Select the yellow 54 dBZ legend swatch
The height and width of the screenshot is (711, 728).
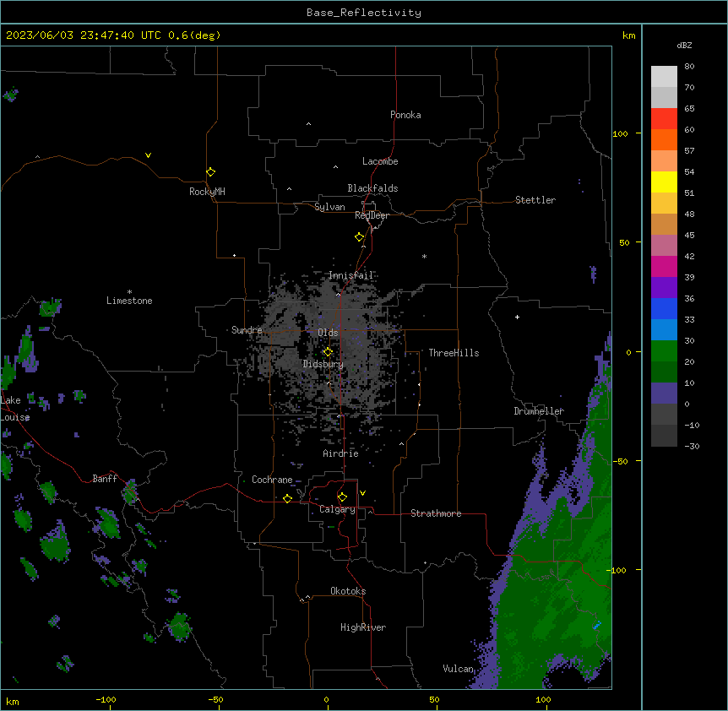(664, 182)
